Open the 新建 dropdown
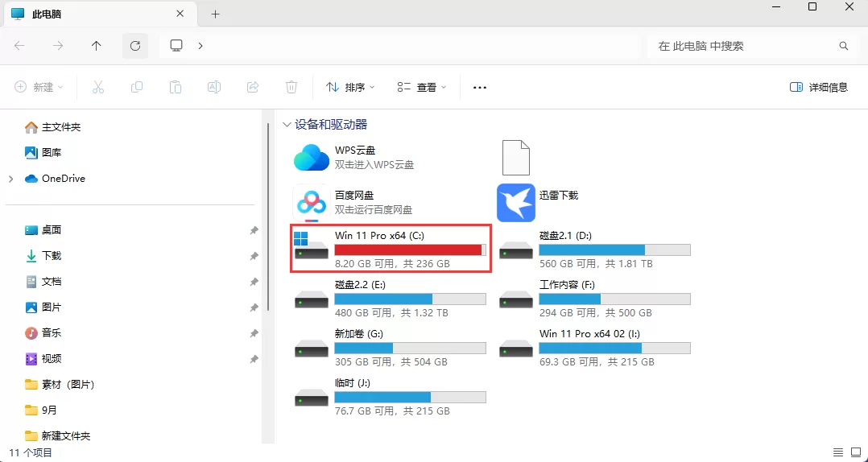This screenshot has width=868, height=462. pyautogui.click(x=39, y=87)
